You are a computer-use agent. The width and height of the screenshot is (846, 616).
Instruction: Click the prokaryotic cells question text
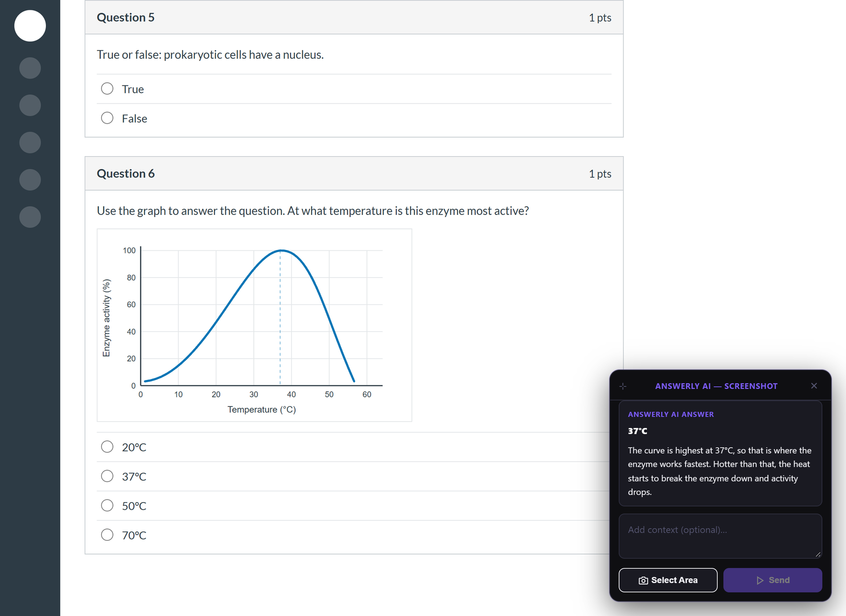coord(210,55)
